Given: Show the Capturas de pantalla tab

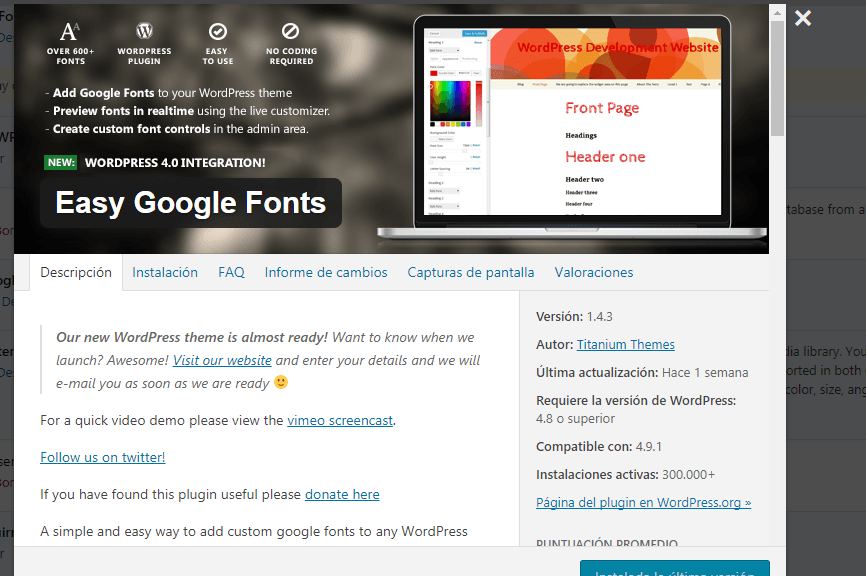Looking at the screenshot, I should 471,272.
